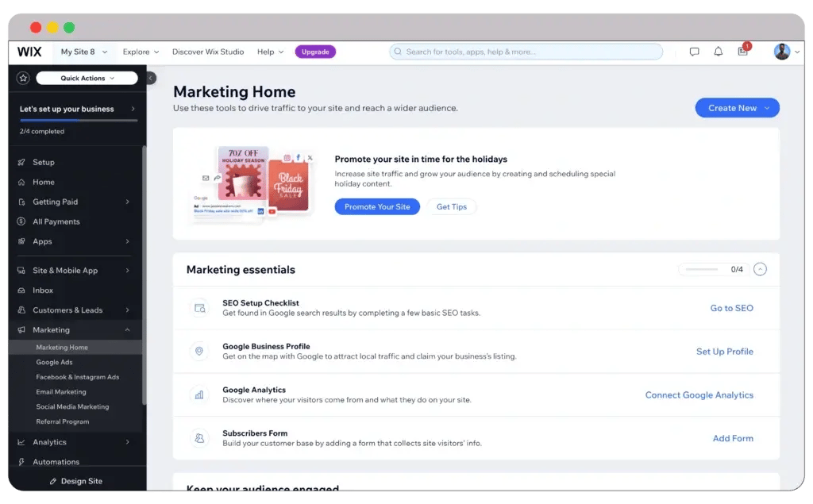Image resolution: width=813 pixels, height=504 pixels.
Task: Collapse the Marketing sidebar menu
Action: pyautogui.click(x=127, y=330)
